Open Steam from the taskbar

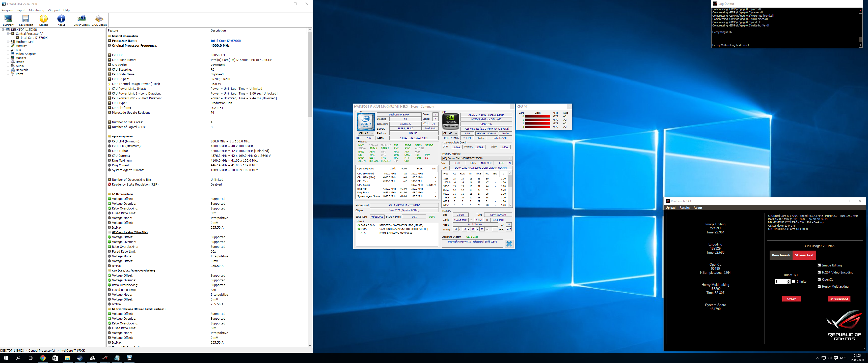pos(80,358)
